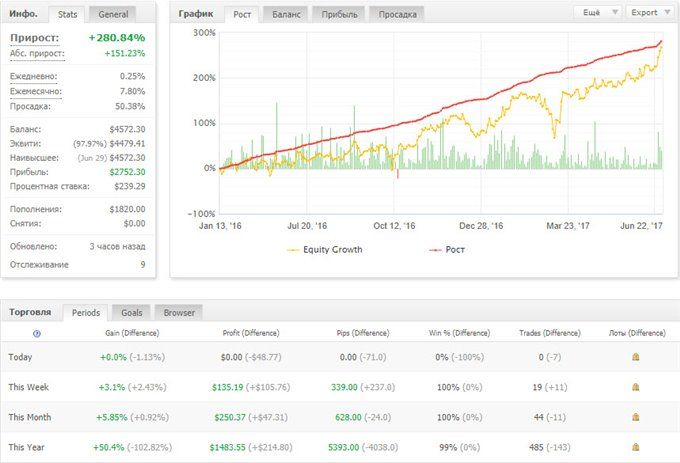Screen dimensions: 680x463
Task: Click This Week gain +3.1%
Action: pyautogui.click(x=112, y=387)
